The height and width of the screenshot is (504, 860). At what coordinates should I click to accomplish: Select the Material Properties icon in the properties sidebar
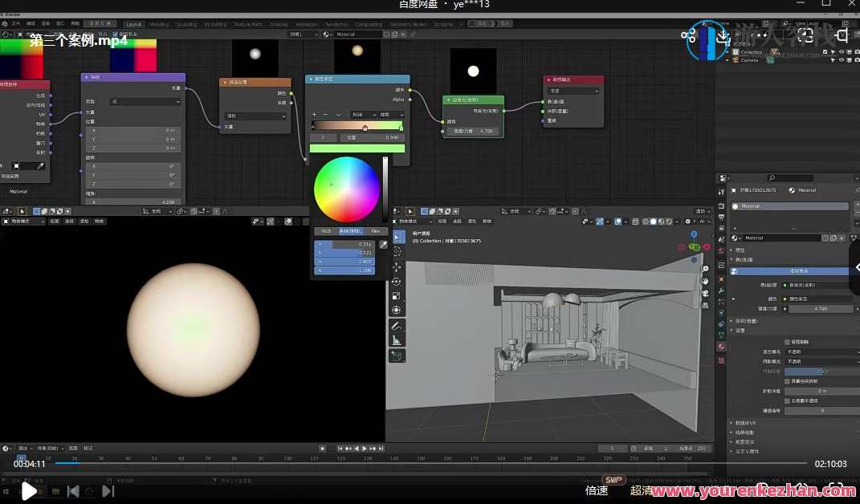(x=720, y=347)
